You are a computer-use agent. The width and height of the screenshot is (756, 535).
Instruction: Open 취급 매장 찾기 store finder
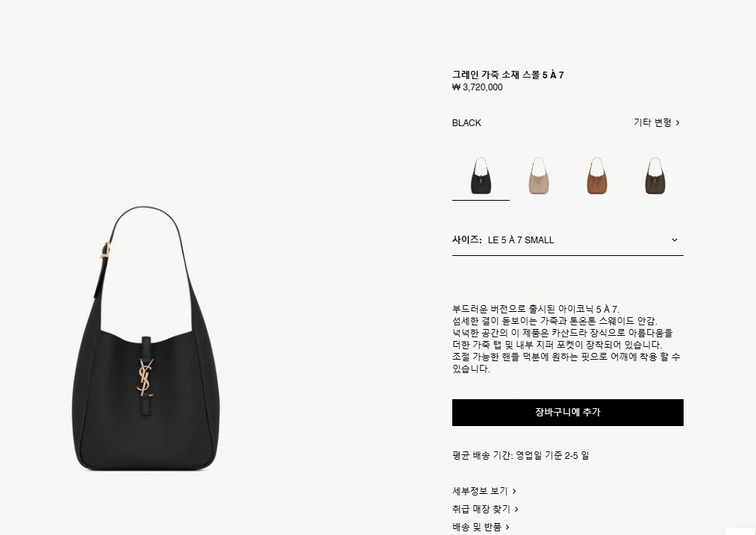coord(485,509)
